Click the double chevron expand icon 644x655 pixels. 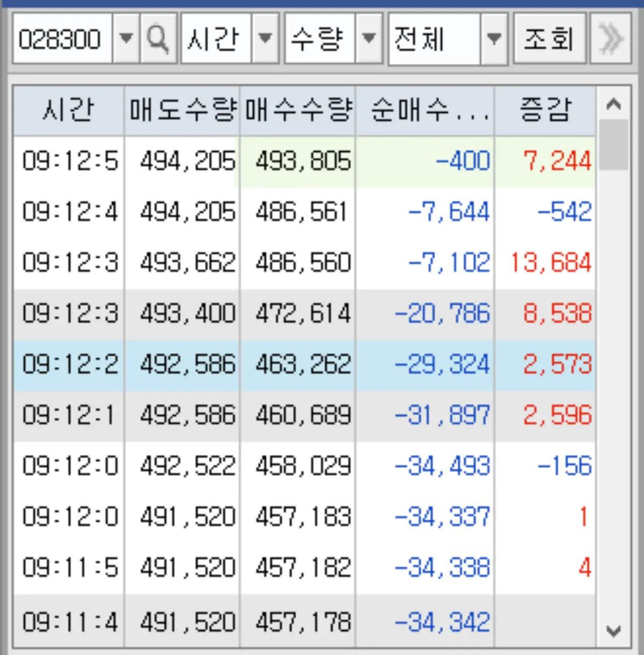pyautogui.click(x=610, y=39)
